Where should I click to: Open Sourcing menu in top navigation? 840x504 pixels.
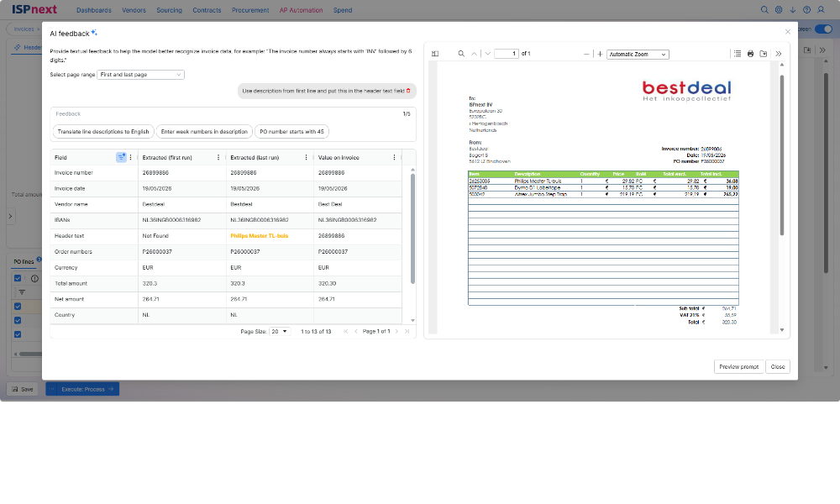click(170, 10)
